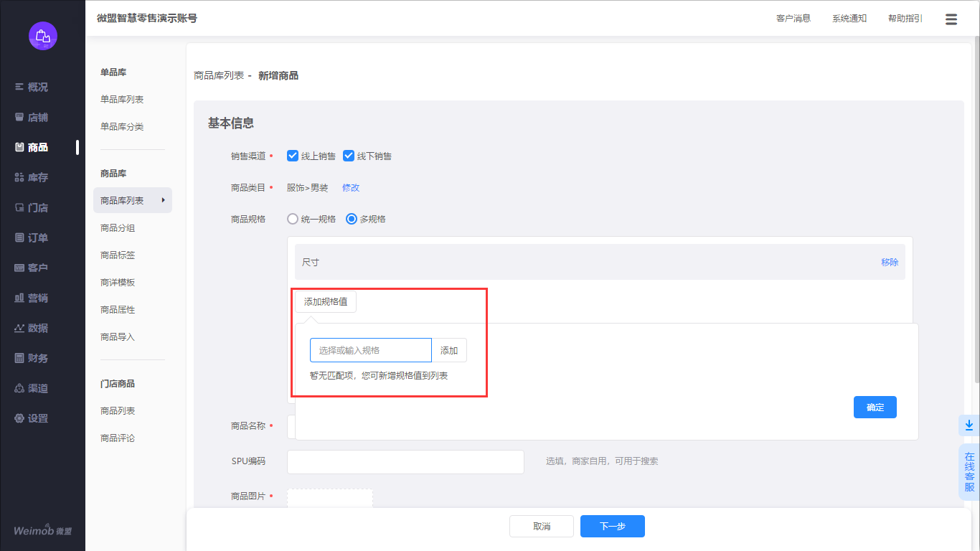
Task: Click the download arrow icon on right edge
Action: pos(969,425)
